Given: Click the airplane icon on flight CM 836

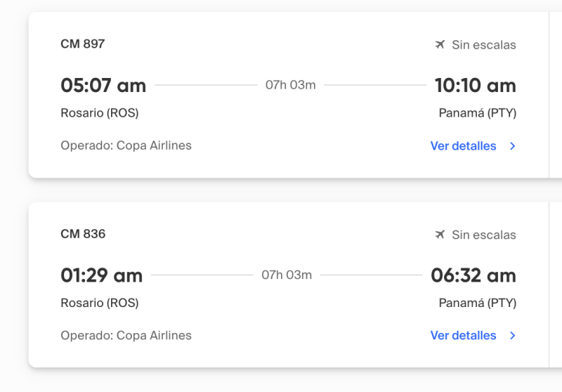Looking at the screenshot, I should 440,235.
